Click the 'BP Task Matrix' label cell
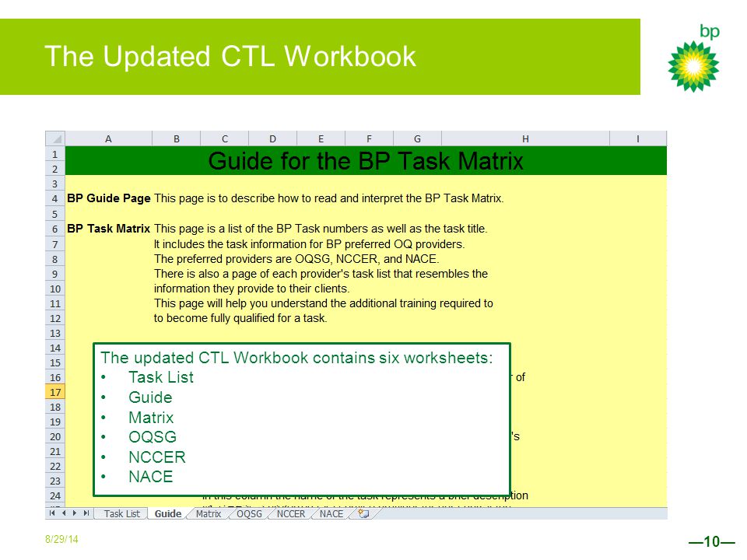This screenshot has width=747, height=560. click(x=109, y=229)
